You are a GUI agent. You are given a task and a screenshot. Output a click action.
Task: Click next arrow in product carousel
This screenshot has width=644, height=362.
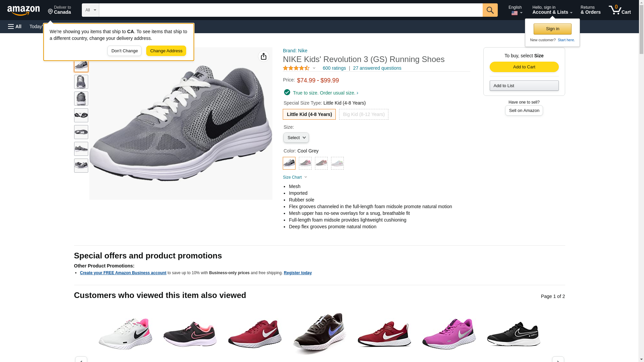[x=558, y=359]
